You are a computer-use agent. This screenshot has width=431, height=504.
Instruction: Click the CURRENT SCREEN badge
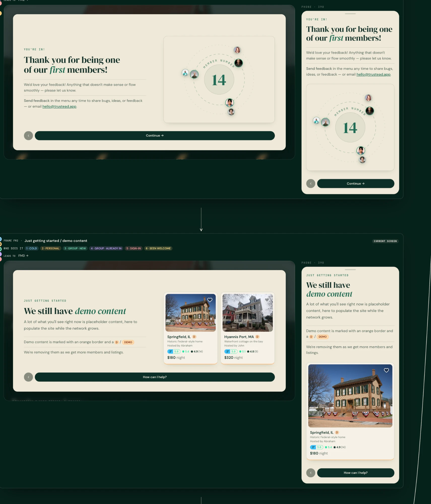(385, 241)
